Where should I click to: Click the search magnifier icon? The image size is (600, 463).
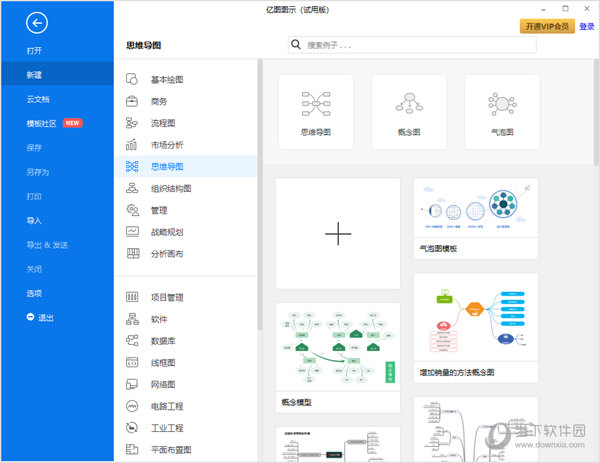point(295,45)
